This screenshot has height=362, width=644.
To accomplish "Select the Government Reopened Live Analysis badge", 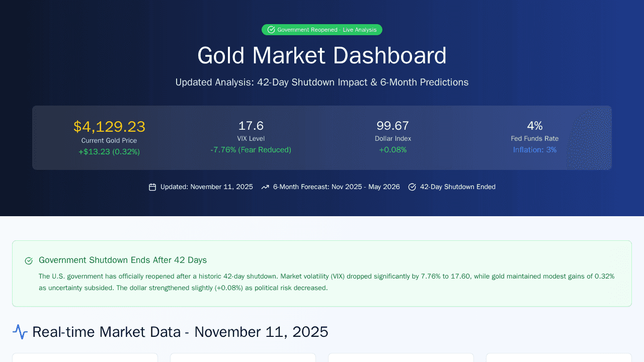I will click(322, 30).
